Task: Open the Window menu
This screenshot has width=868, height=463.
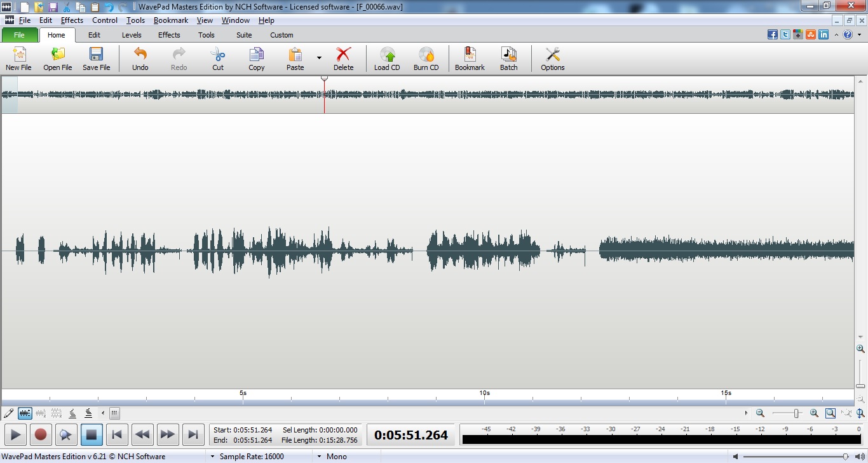Action: point(235,20)
